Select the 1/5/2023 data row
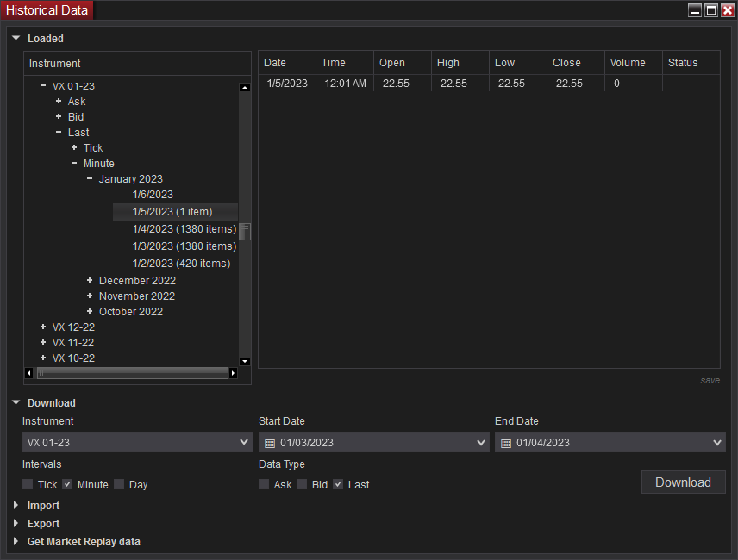 click(x=489, y=84)
